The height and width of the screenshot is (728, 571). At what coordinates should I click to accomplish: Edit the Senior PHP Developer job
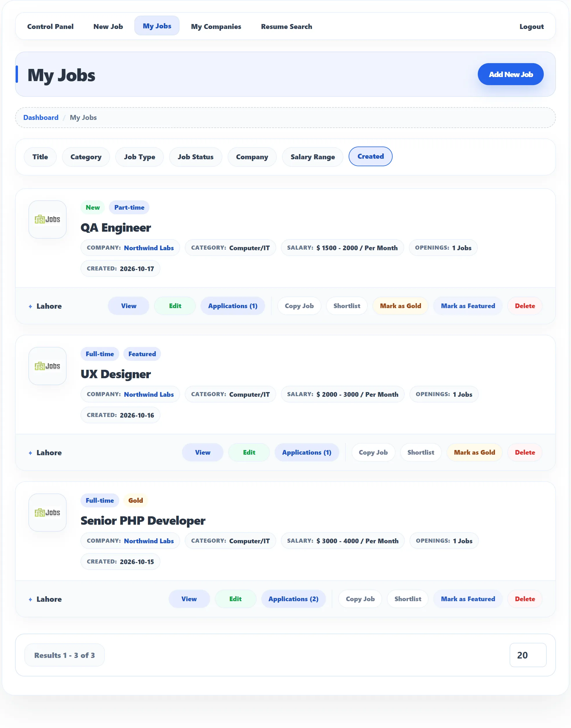[235, 599]
